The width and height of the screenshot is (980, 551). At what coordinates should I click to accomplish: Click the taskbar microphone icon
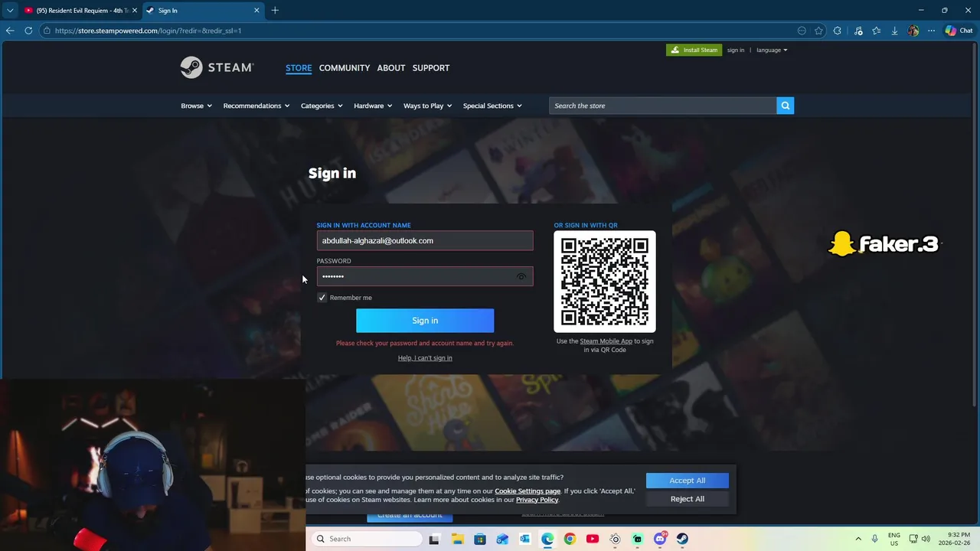click(874, 539)
